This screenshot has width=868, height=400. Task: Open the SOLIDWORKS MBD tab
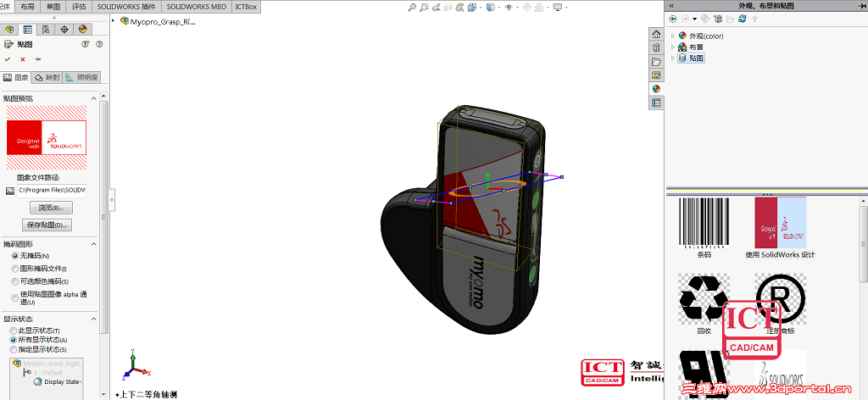[197, 7]
